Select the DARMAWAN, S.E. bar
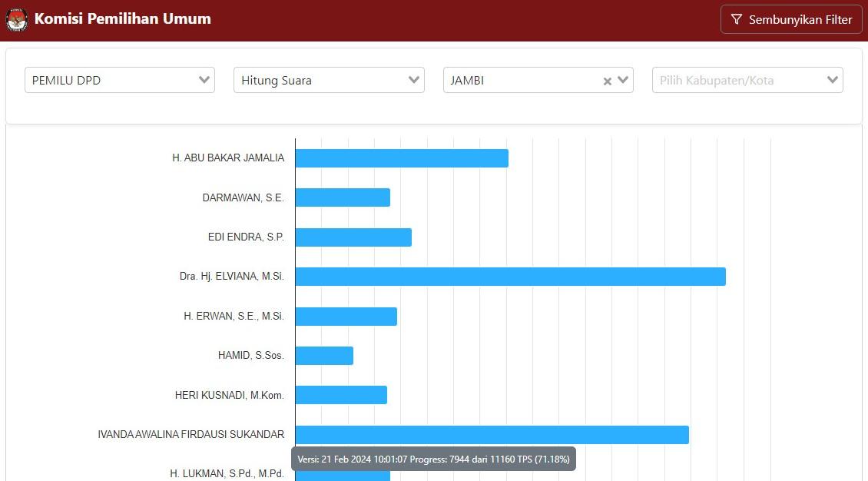This screenshot has height=481, width=868. click(x=343, y=197)
